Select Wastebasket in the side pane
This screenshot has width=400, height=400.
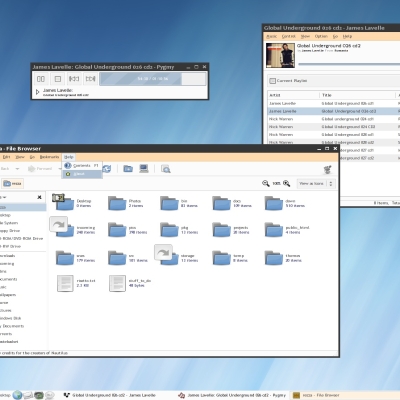pyautogui.click(x=9, y=342)
